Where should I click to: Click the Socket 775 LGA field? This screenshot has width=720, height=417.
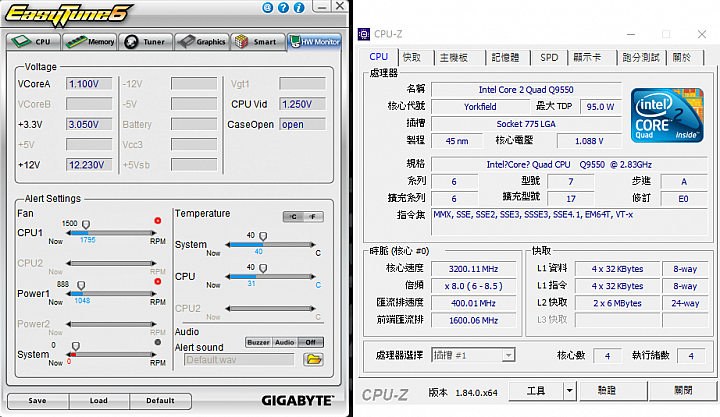tap(526, 124)
